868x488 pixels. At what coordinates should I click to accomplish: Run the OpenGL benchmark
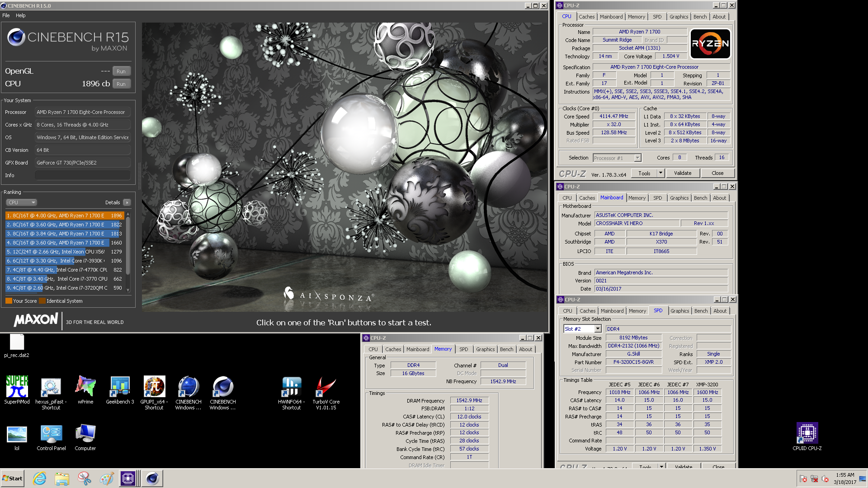121,71
